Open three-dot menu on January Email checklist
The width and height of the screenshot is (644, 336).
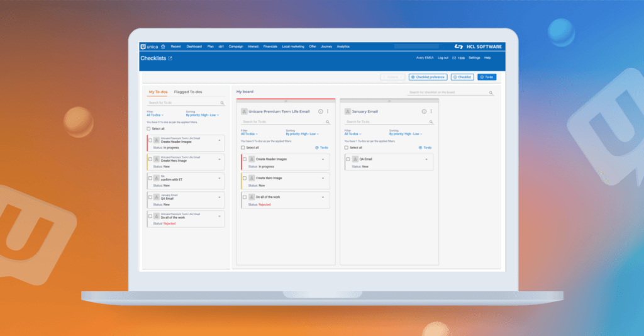tap(431, 111)
